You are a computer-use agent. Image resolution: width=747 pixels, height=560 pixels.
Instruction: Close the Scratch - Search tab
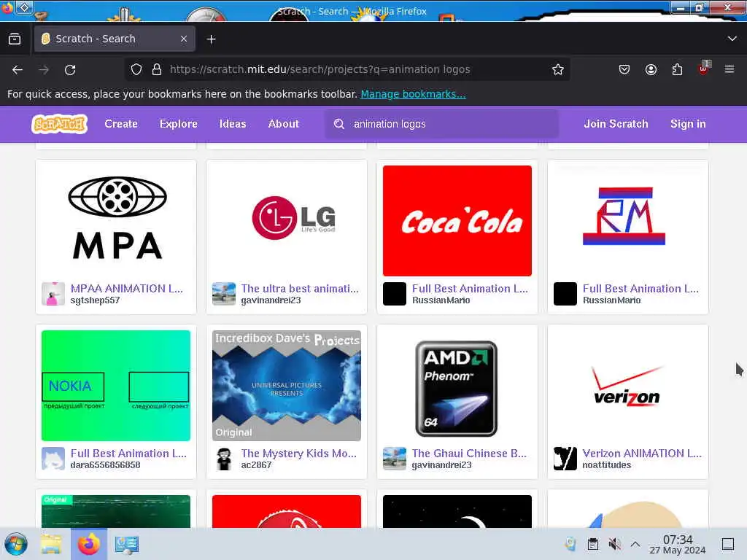coord(184,39)
